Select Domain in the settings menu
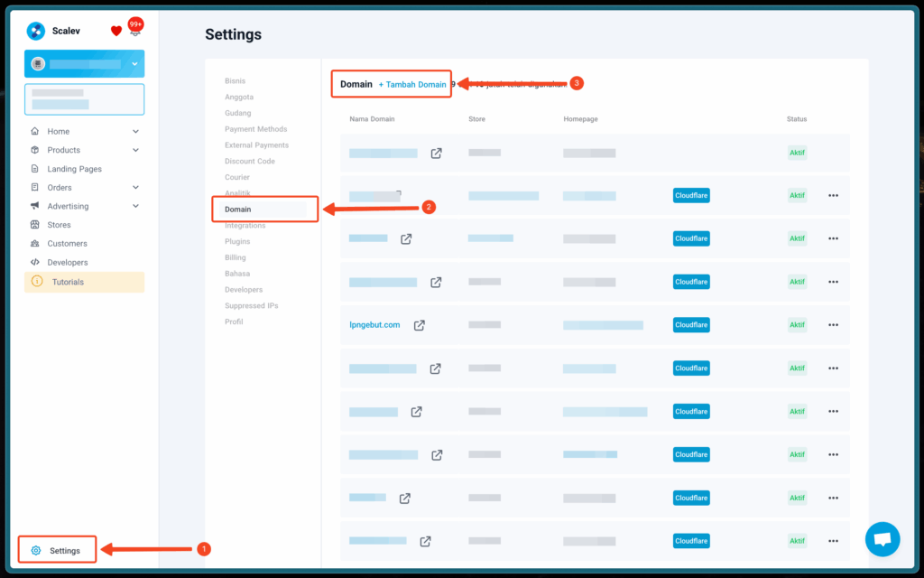Image resolution: width=924 pixels, height=578 pixels. [239, 209]
